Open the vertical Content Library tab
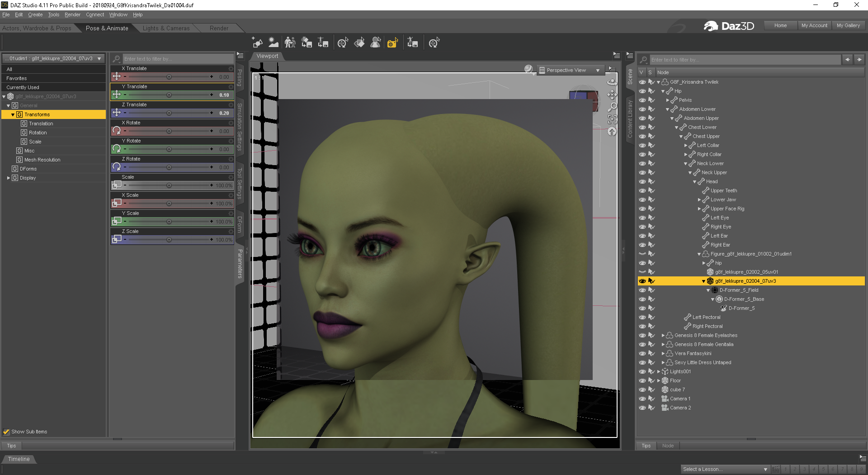Image resolution: width=868 pixels, height=475 pixels. [x=630, y=119]
